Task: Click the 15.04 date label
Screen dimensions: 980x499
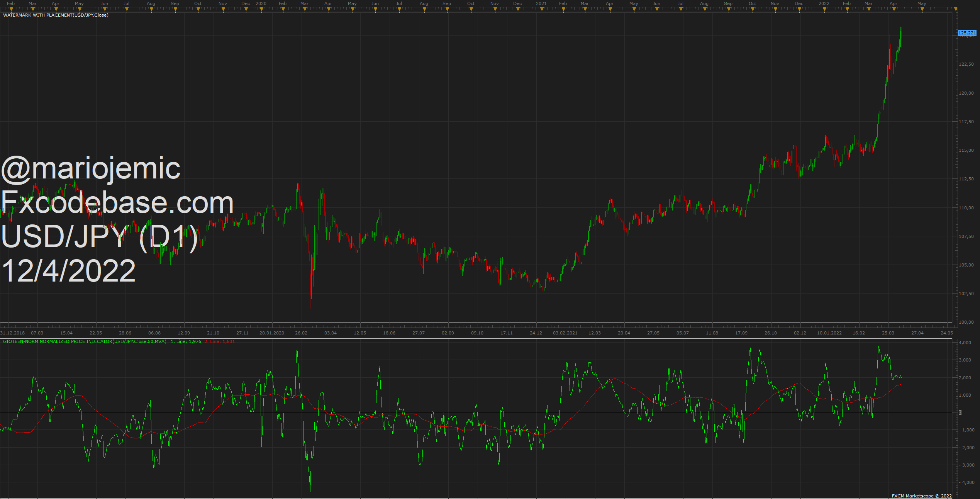Action: pos(66,333)
